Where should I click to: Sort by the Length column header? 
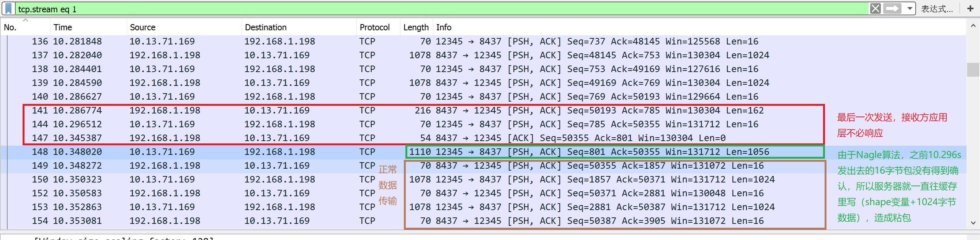pyautogui.click(x=416, y=27)
